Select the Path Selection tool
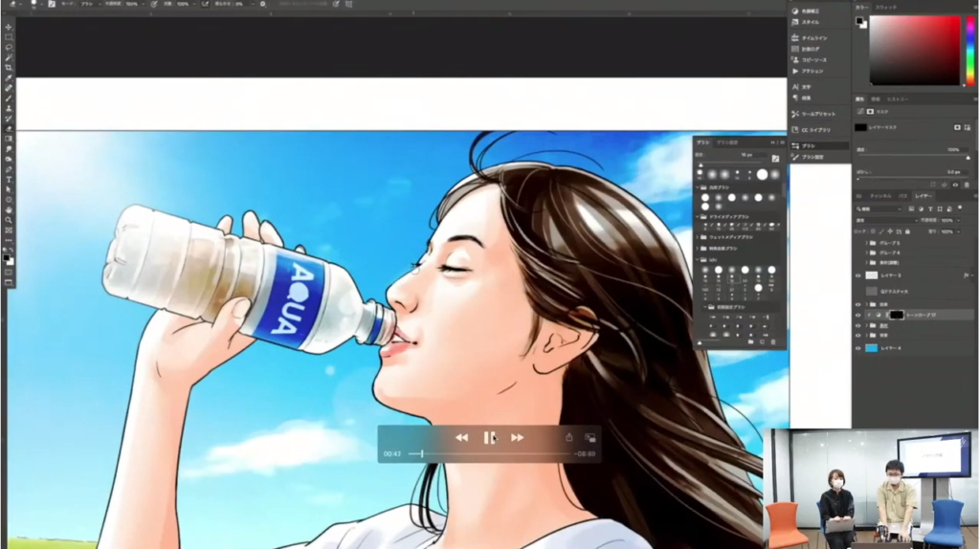Image resolution: width=980 pixels, height=549 pixels. pyautogui.click(x=9, y=189)
